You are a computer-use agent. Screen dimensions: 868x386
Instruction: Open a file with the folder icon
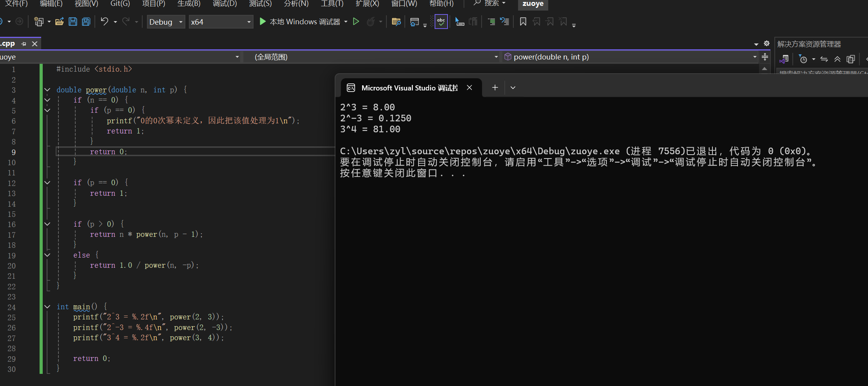pyautogui.click(x=60, y=22)
